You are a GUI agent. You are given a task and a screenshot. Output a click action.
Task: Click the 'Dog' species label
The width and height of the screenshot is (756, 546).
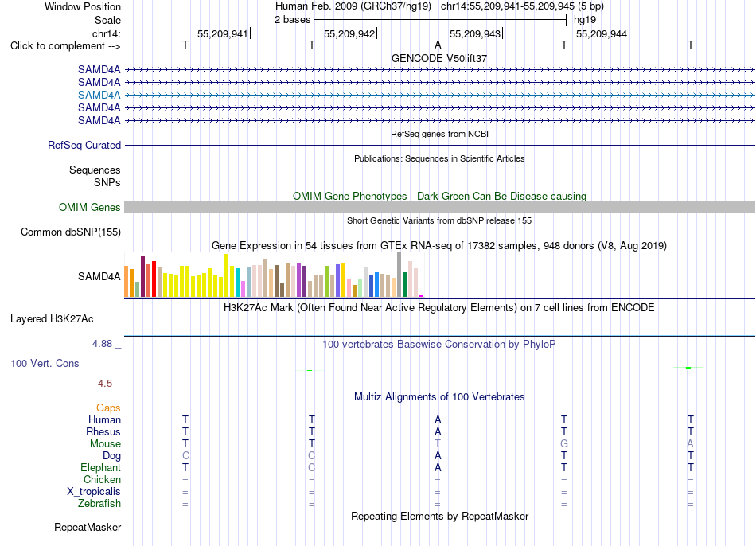[x=111, y=456]
